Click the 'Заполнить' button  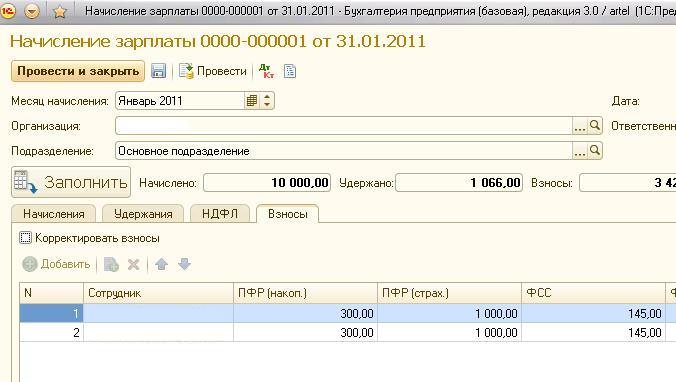point(71,182)
